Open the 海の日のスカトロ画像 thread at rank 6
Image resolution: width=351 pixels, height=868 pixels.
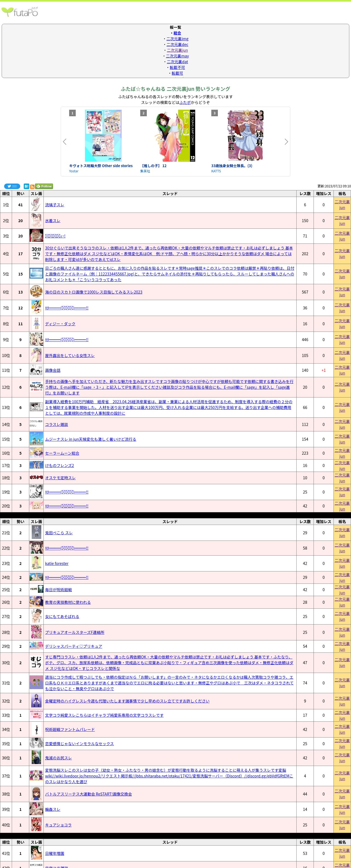(94, 292)
